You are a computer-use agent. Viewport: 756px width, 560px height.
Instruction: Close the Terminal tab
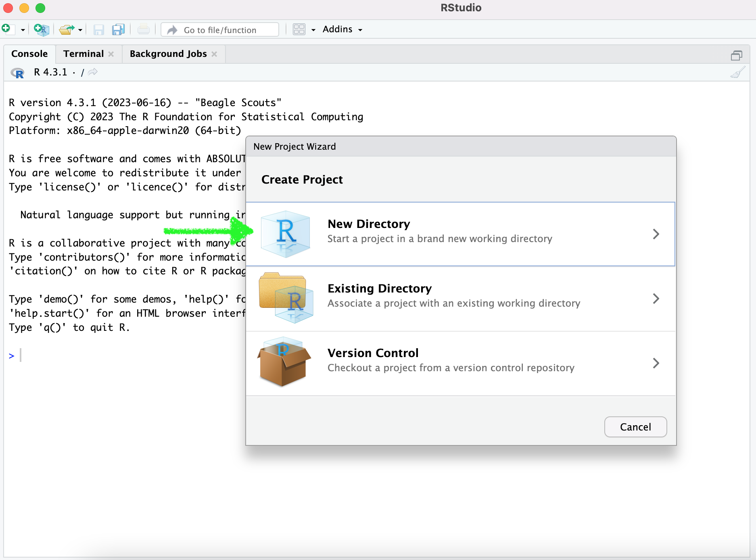[111, 54]
